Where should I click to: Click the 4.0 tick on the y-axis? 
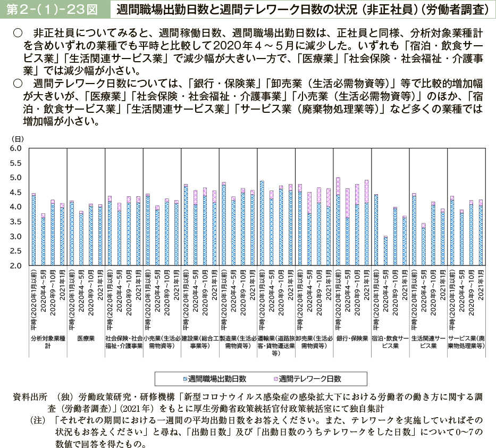pyautogui.click(x=15, y=206)
